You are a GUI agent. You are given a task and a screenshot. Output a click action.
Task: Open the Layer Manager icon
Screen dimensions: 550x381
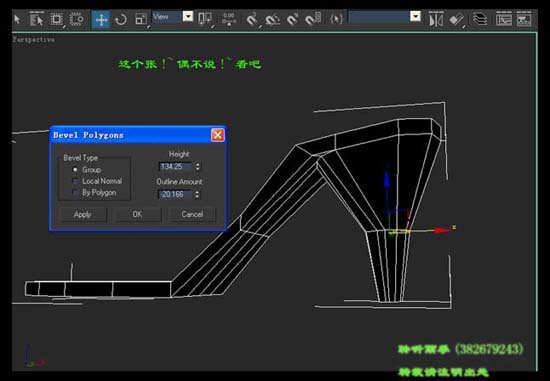[x=480, y=19]
